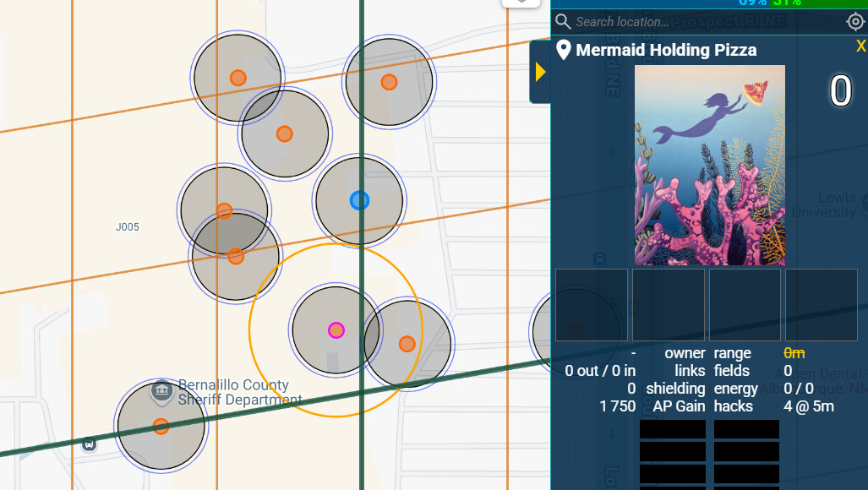Viewport: 868px width, 490px height.
Task: Open the Mermaid Holding Pizza portal image
Action: coord(710,165)
